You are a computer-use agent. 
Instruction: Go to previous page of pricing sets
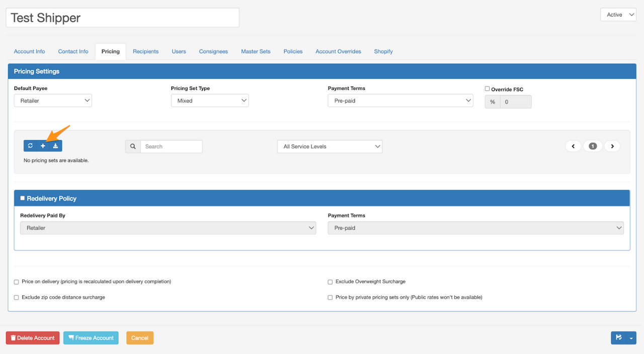(573, 146)
